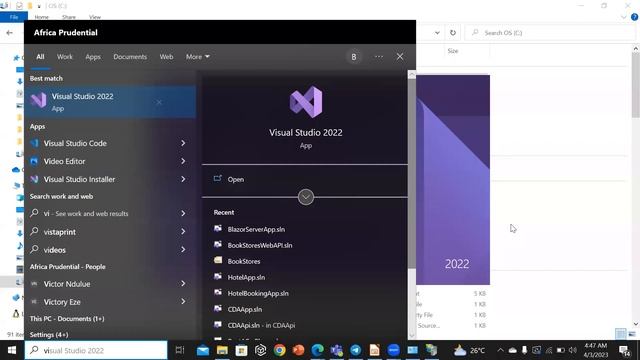The width and height of the screenshot is (640, 360).
Task: Open File Explorer help question mark
Action: click(x=634, y=17)
